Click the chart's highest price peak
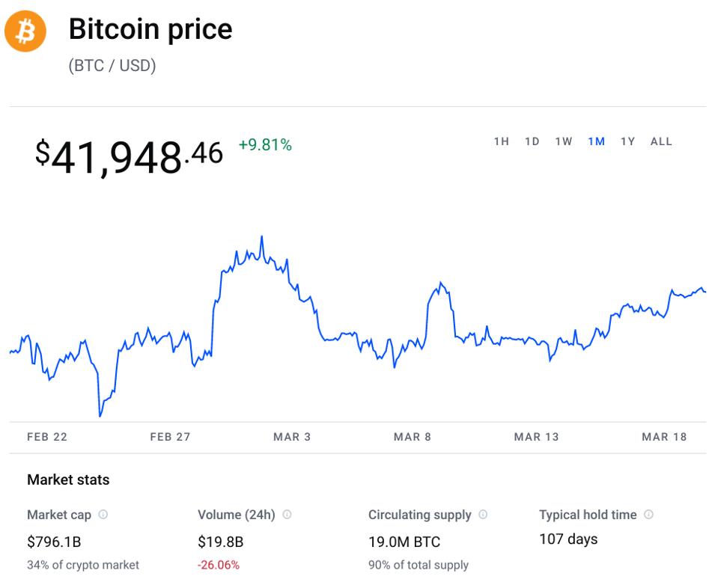The image size is (718, 588). [261, 238]
